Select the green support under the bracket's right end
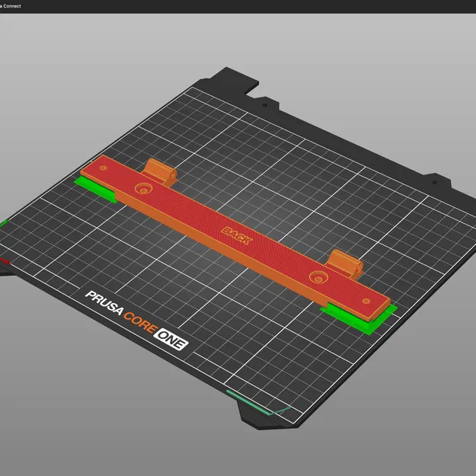 [359, 319]
